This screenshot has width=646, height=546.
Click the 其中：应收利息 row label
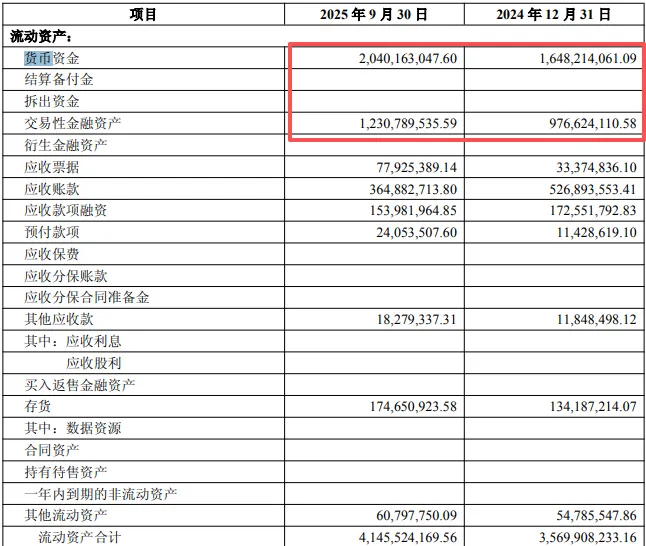tap(73, 341)
